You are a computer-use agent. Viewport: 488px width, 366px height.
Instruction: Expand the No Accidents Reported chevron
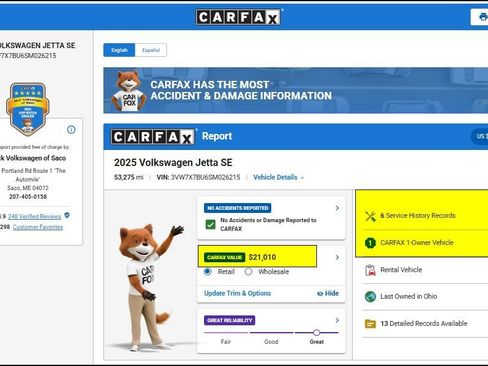point(337,208)
